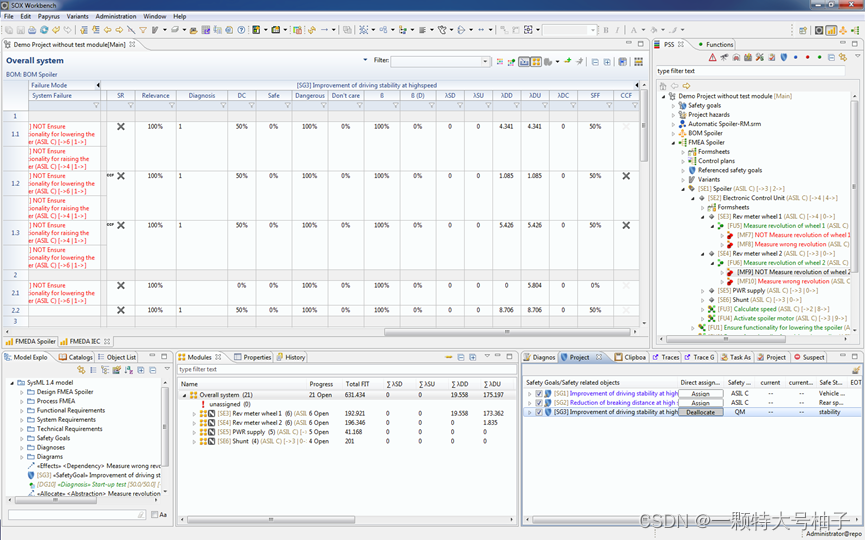Image resolution: width=865 pixels, height=540 pixels.
Task: Click the link-with-editor icon in Model Explorer toolbar
Action: point(81,370)
